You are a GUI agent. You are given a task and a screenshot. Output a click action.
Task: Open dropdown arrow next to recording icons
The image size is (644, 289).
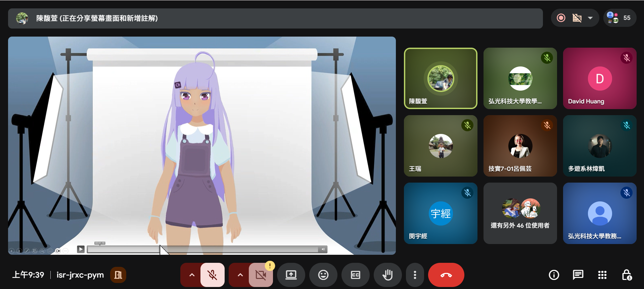590,18
